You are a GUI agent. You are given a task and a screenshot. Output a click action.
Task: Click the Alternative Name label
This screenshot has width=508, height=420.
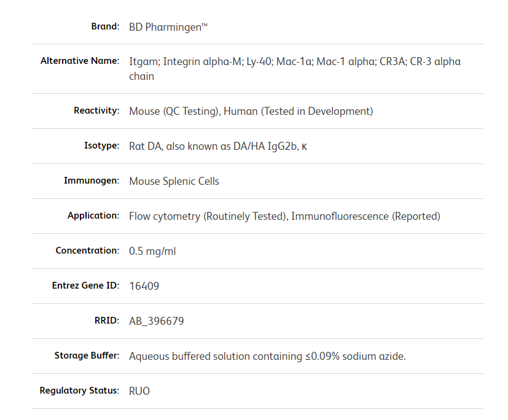80,61
